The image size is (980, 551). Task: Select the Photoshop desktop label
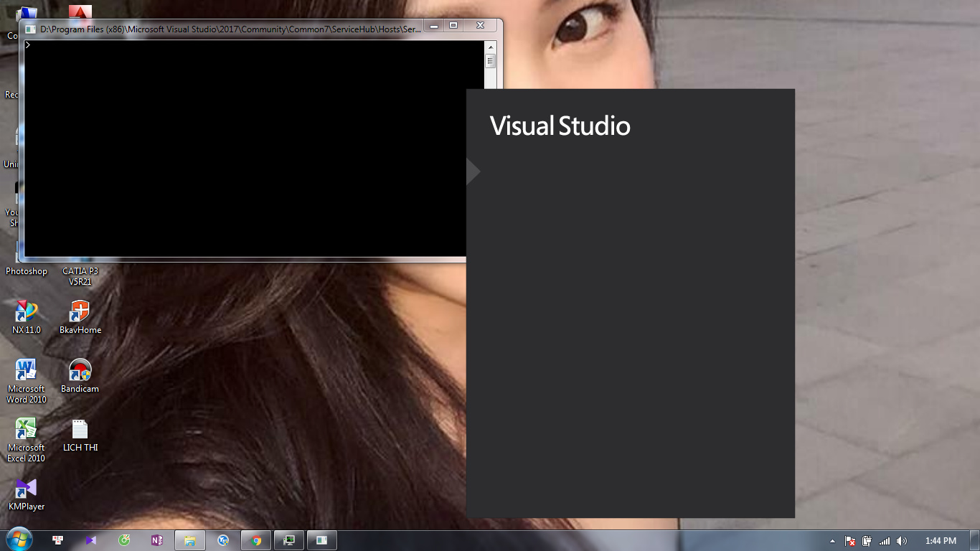[27, 271]
